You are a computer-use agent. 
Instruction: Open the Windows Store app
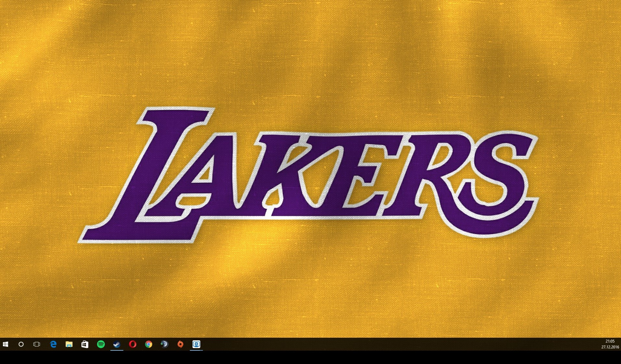click(85, 344)
